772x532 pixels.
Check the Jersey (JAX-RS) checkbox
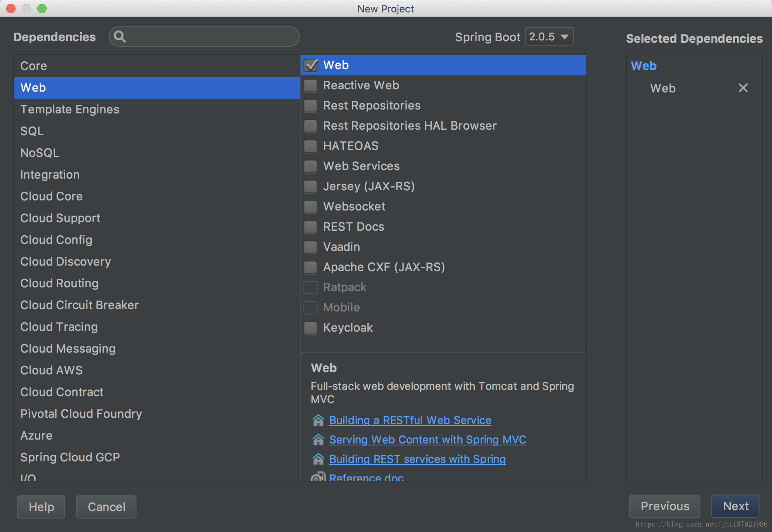click(311, 186)
